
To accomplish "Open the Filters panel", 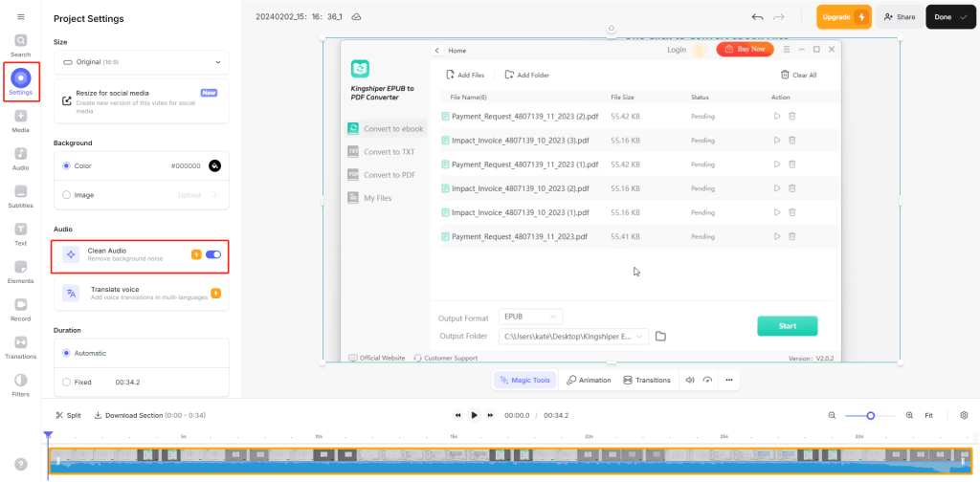I will (x=21, y=385).
